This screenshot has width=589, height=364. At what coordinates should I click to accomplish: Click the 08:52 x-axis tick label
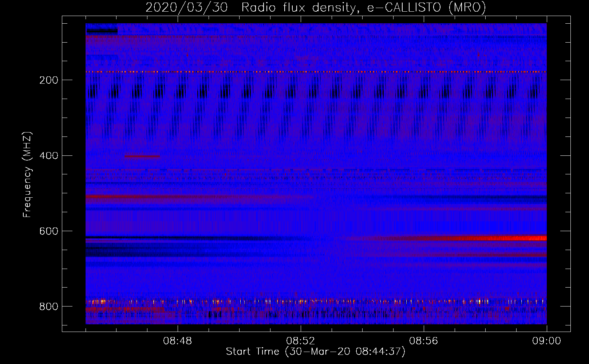click(301, 341)
